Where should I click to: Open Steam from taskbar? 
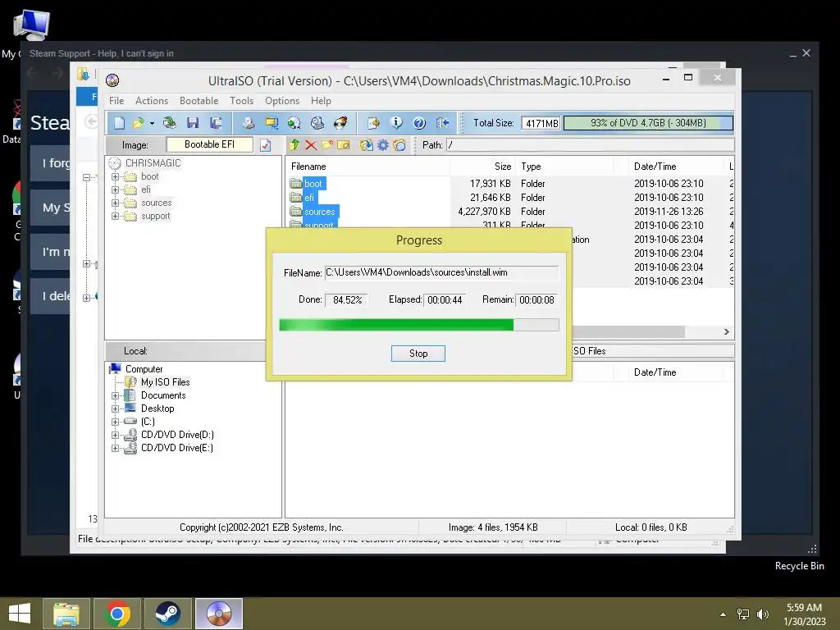167,614
